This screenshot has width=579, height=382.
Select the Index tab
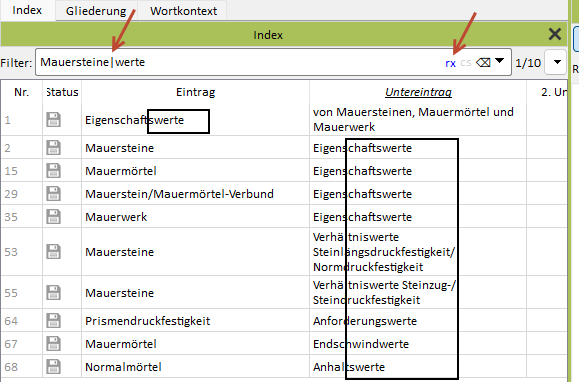[27, 10]
